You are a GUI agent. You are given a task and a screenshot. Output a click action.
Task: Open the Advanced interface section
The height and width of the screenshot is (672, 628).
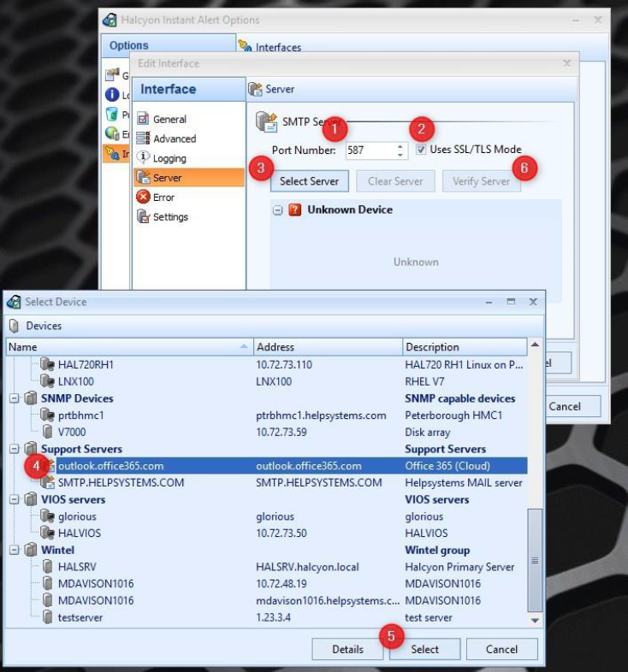174,139
